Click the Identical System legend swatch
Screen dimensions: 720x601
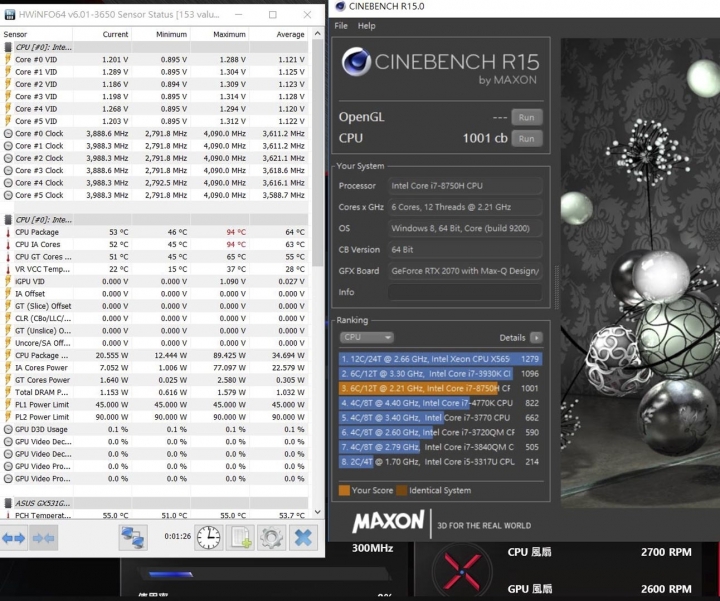point(402,490)
